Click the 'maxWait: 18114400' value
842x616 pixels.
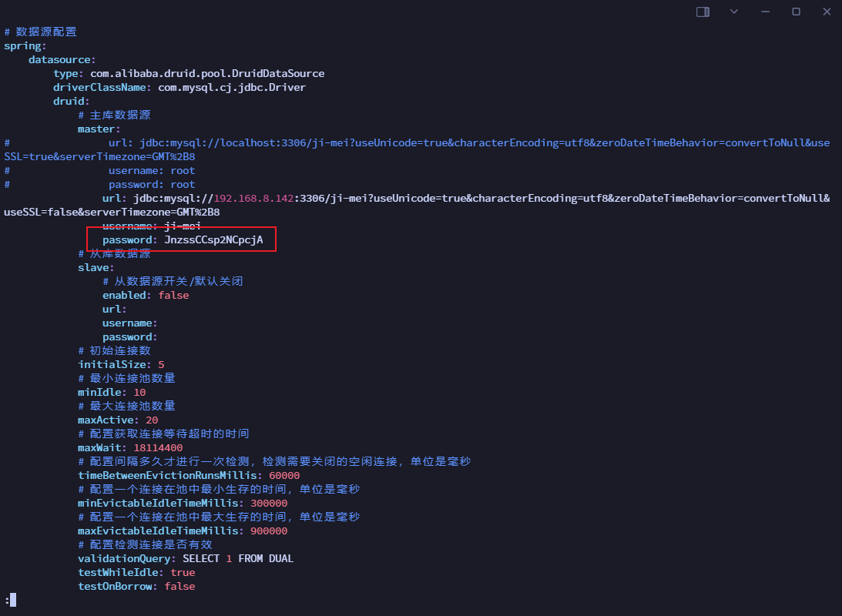coord(158,448)
